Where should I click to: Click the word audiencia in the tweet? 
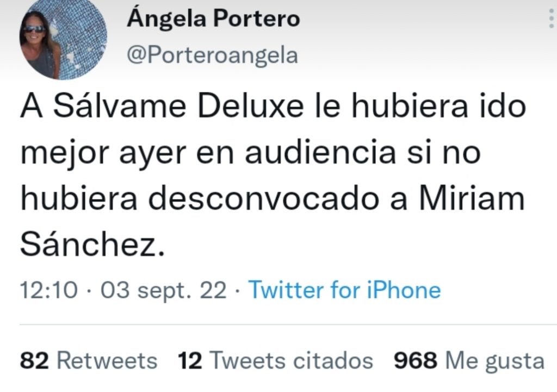[x=320, y=153]
